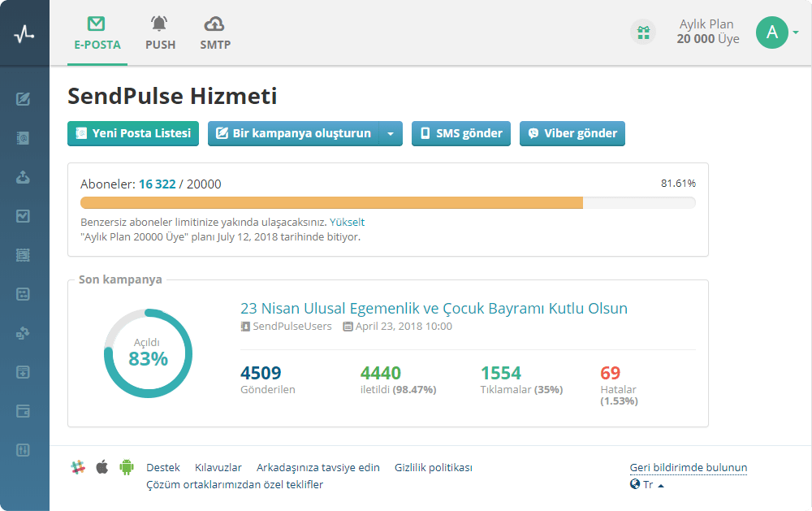This screenshot has width=812, height=511.
Task: Expand the campaign button dropdown arrow
Action: pyautogui.click(x=391, y=133)
